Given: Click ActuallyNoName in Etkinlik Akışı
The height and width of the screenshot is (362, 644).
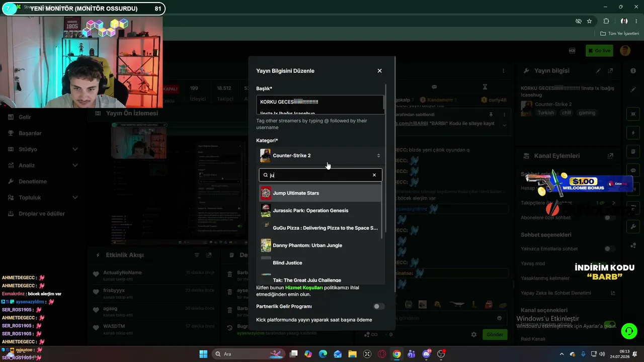Looking at the screenshot, I should pos(122,273).
